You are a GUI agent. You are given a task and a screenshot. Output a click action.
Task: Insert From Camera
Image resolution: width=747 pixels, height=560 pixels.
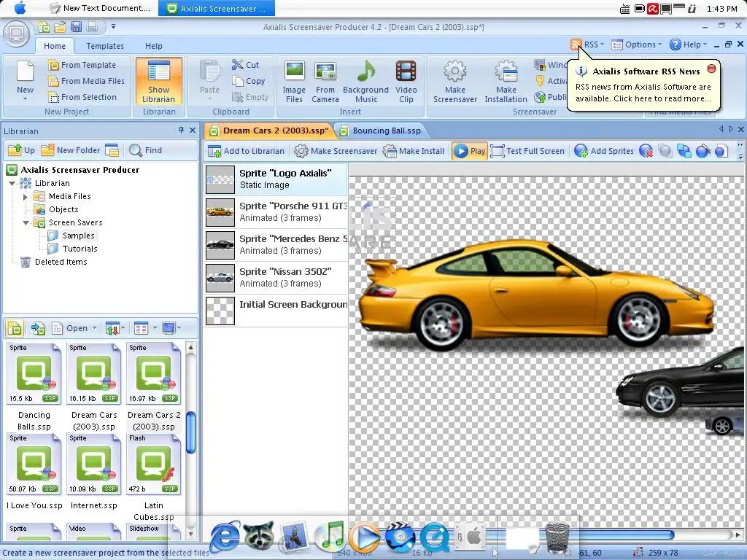[x=325, y=82]
